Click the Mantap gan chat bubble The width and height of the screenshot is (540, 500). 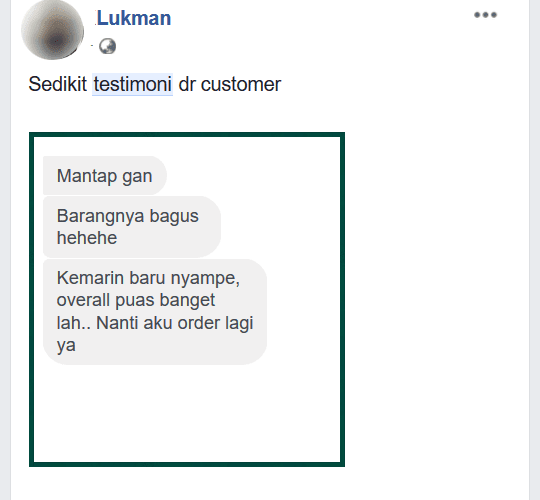[105, 176]
